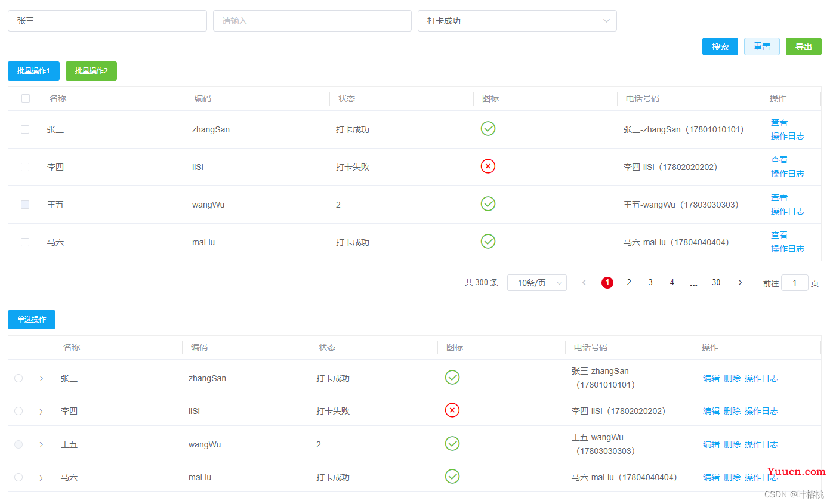Viewport: 833px width, 504px height.
Task: Select the radio button for 马六 in lower table
Action: pyautogui.click(x=18, y=477)
